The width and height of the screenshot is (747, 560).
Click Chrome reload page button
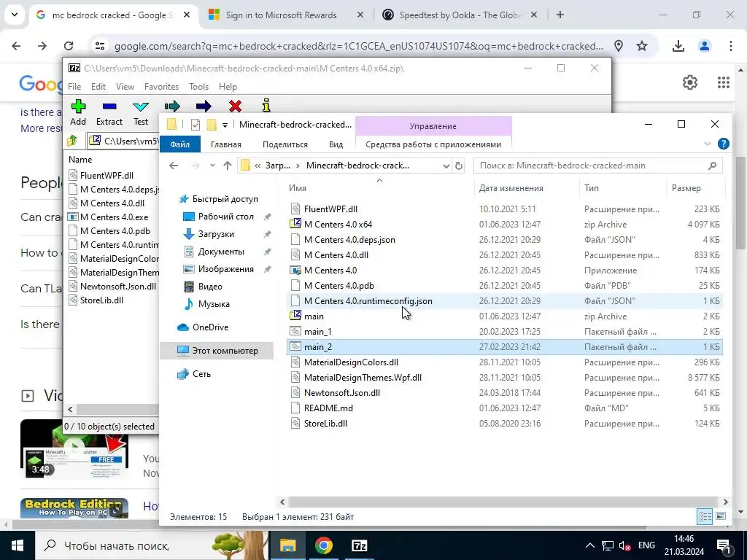69,46
